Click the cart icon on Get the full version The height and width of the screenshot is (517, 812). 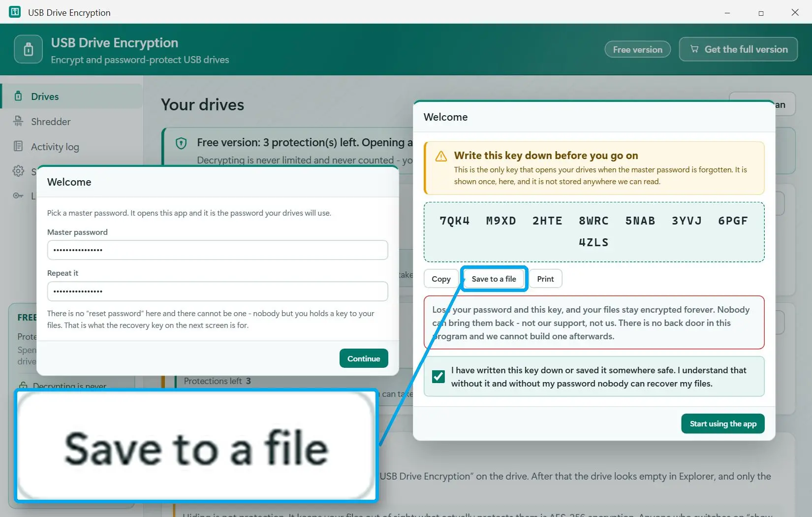coord(694,49)
